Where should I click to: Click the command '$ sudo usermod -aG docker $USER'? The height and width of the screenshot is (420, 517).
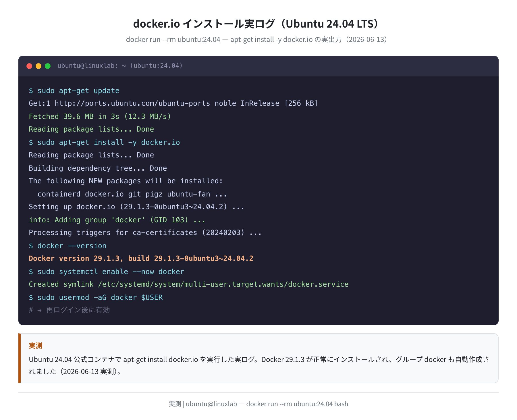(96, 298)
